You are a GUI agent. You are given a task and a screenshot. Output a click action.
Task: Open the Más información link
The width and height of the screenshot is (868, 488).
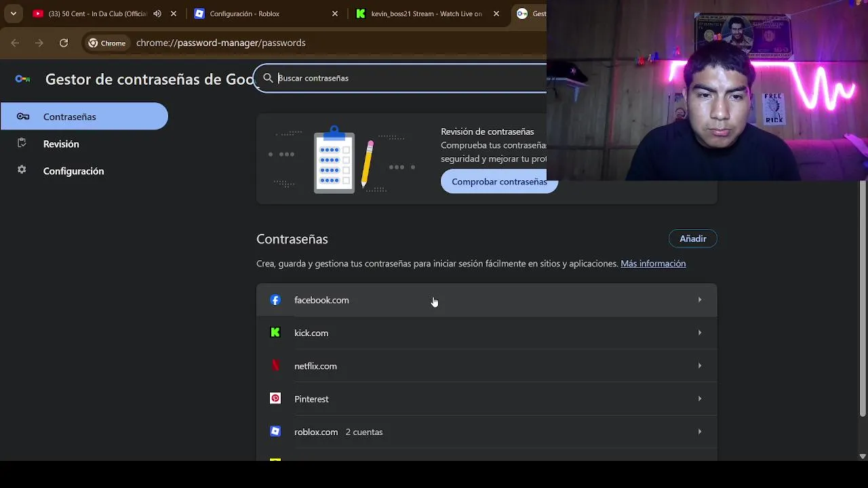pyautogui.click(x=653, y=264)
